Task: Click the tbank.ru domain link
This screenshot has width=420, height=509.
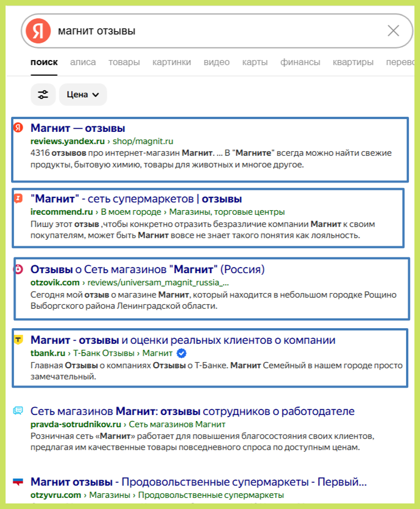Action: (48, 353)
